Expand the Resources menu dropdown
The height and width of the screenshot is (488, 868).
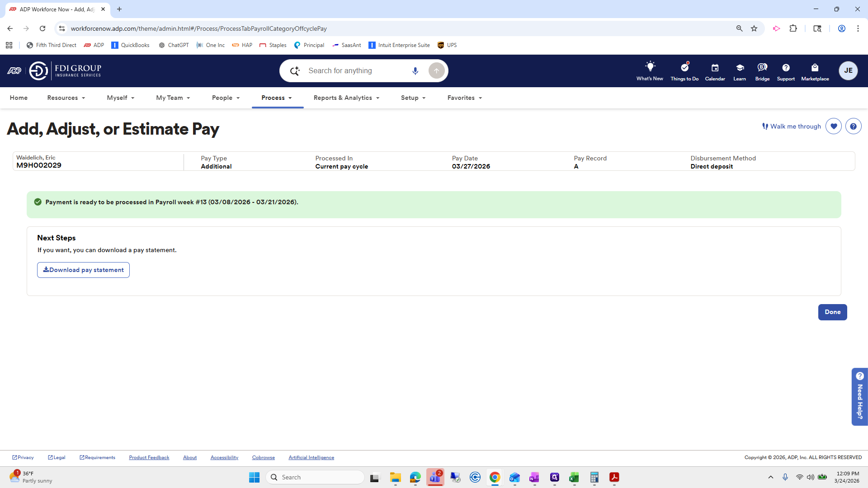[66, 98]
